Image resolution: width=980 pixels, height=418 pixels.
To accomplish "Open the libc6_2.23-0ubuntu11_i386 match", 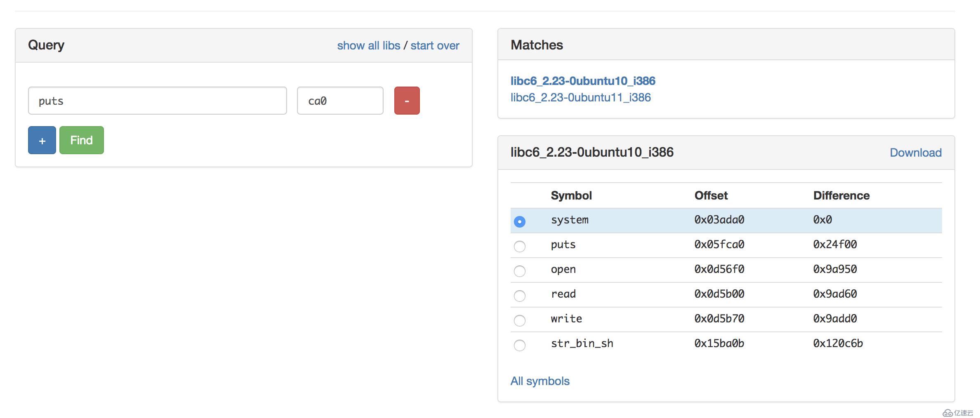I will [x=581, y=97].
